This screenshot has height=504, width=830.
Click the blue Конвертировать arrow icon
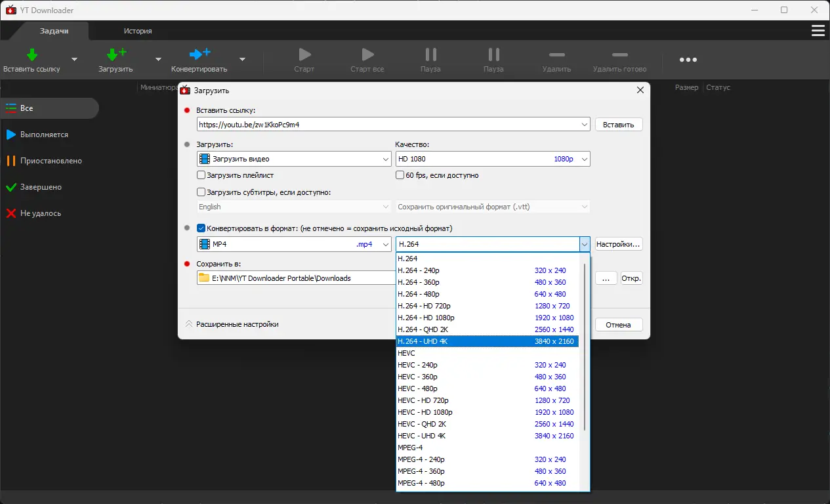tap(199, 54)
